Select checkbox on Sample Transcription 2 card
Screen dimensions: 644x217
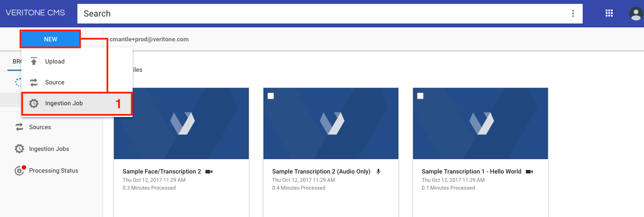point(271,96)
